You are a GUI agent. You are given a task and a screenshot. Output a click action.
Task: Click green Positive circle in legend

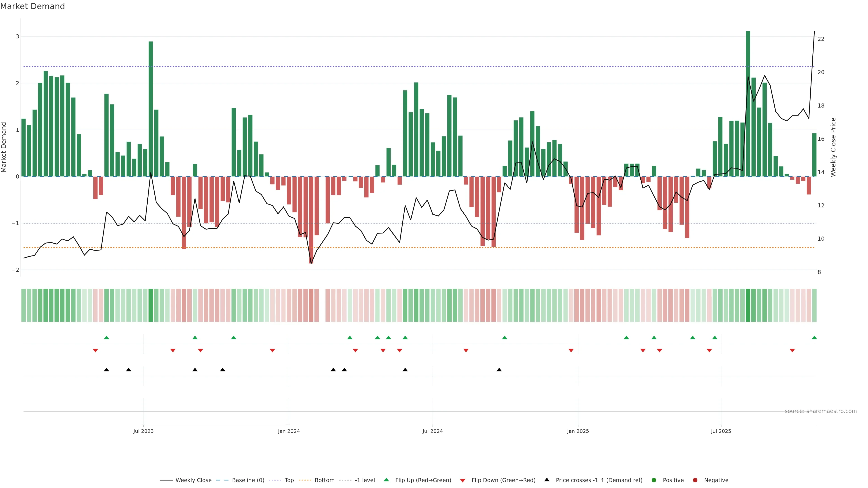click(654, 480)
